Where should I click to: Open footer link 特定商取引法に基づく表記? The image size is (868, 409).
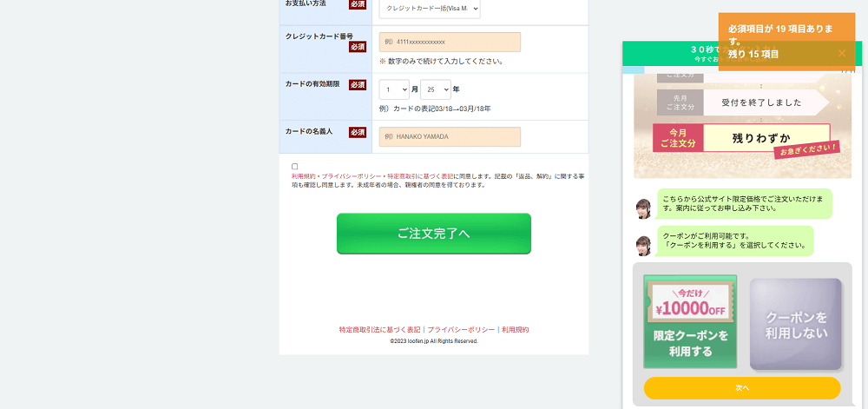pyautogui.click(x=379, y=330)
